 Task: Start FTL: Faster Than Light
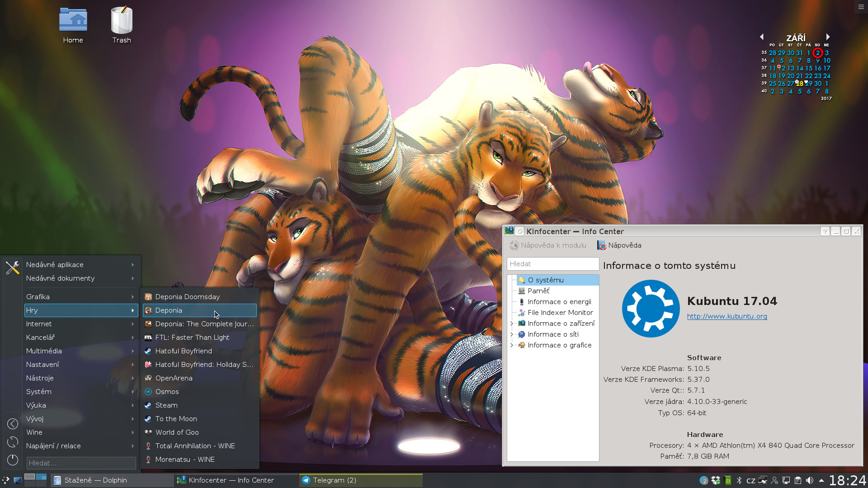tap(200, 338)
